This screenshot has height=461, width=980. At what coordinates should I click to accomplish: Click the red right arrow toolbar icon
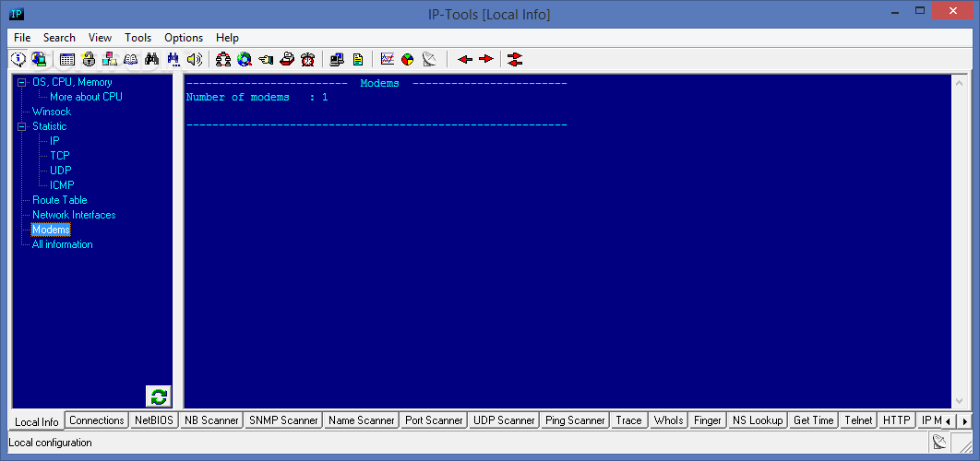486,59
